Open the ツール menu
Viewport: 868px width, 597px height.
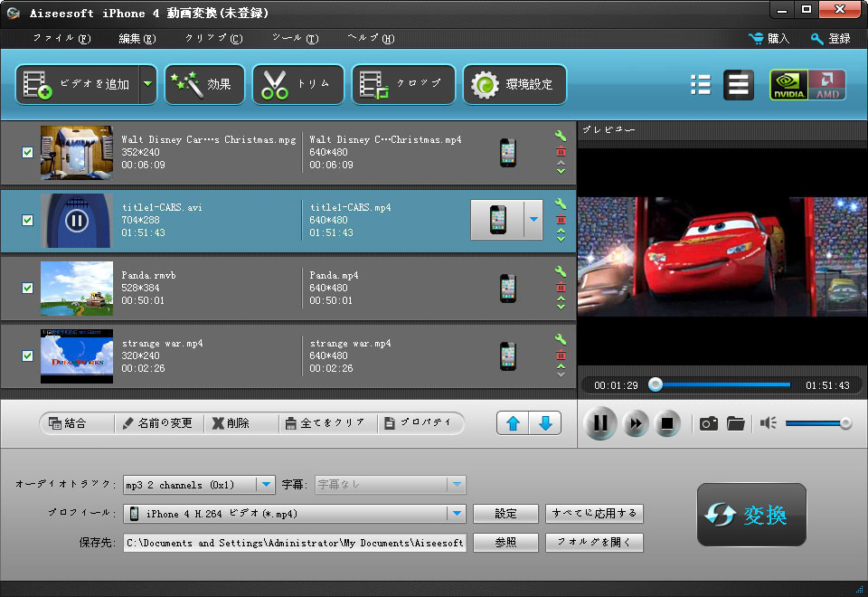[295, 39]
